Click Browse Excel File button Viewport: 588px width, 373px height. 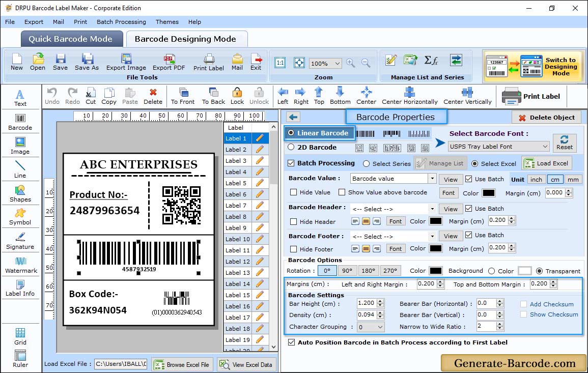point(182,364)
